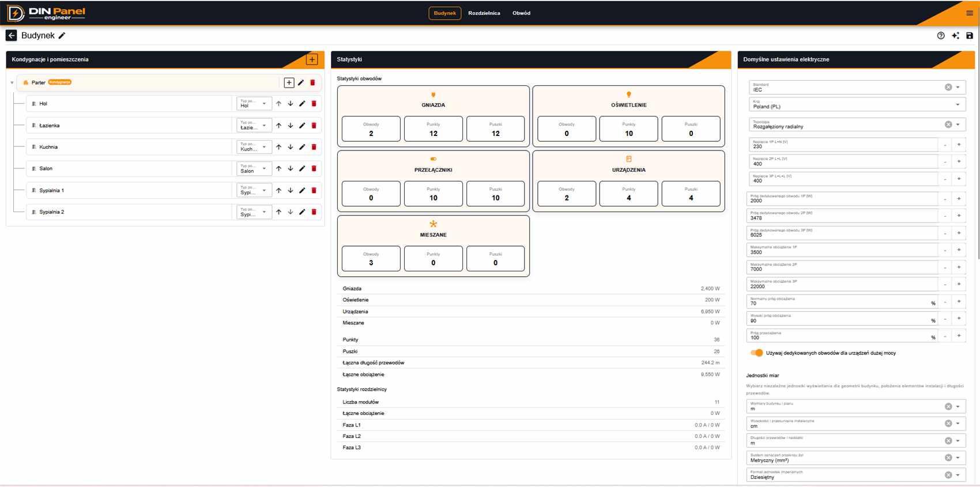Edit the Łazienka room
980x487 pixels.
pyautogui.click(x=302, y=126)
